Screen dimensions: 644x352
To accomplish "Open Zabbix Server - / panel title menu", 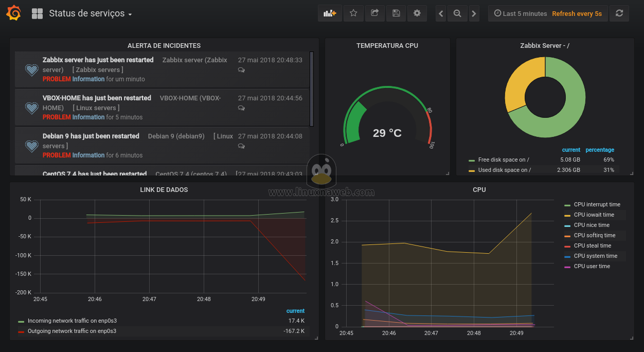I will [545, 46].
